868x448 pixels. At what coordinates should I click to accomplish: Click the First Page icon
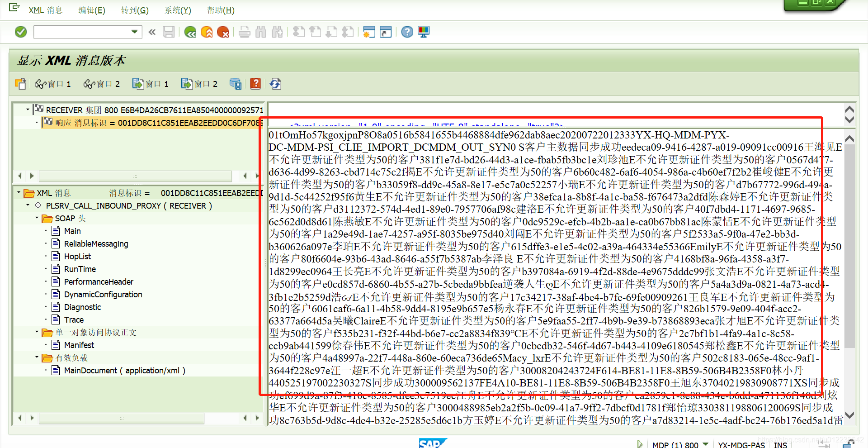pos(299,32)
